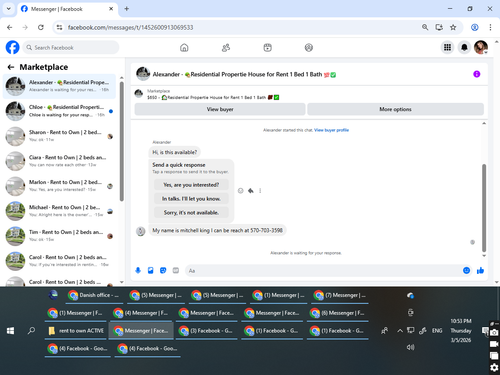Open Sharon Rent to Own conversation
The width and height of the screenshot is (500, 375).
click(x=59, y=136)
